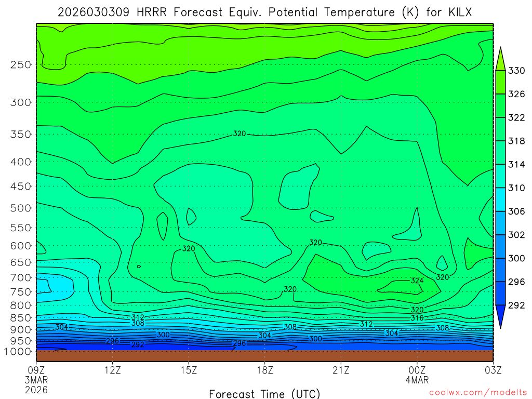The image size is (532, 399).
Task: Select the 09Z time axis label
Action: point(36,370)
